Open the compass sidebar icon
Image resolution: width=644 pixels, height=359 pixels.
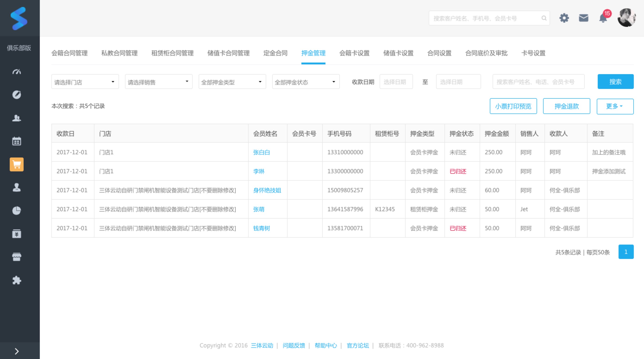click(16, 94)
